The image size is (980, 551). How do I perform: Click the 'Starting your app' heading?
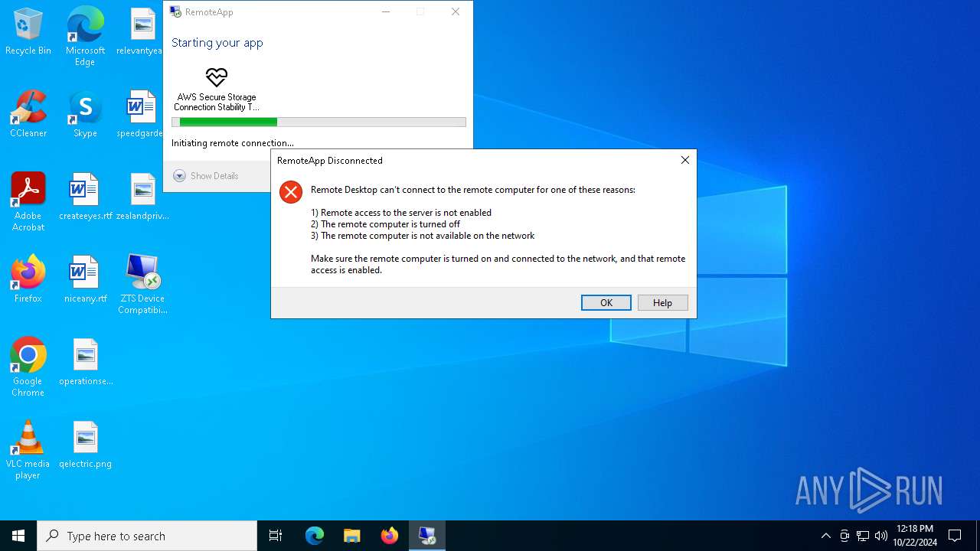(x=217, y=43)
